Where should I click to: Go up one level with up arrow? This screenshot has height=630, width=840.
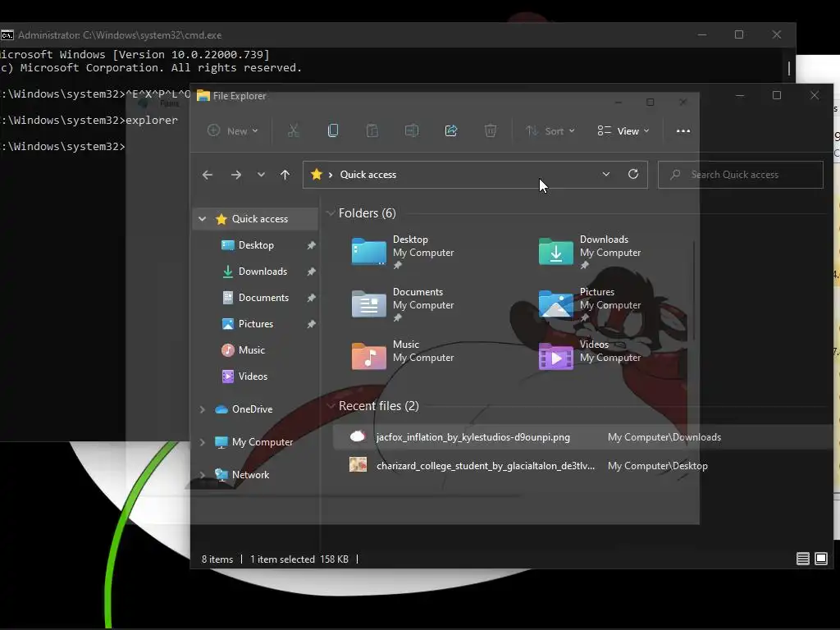click(x=285, y=175)
